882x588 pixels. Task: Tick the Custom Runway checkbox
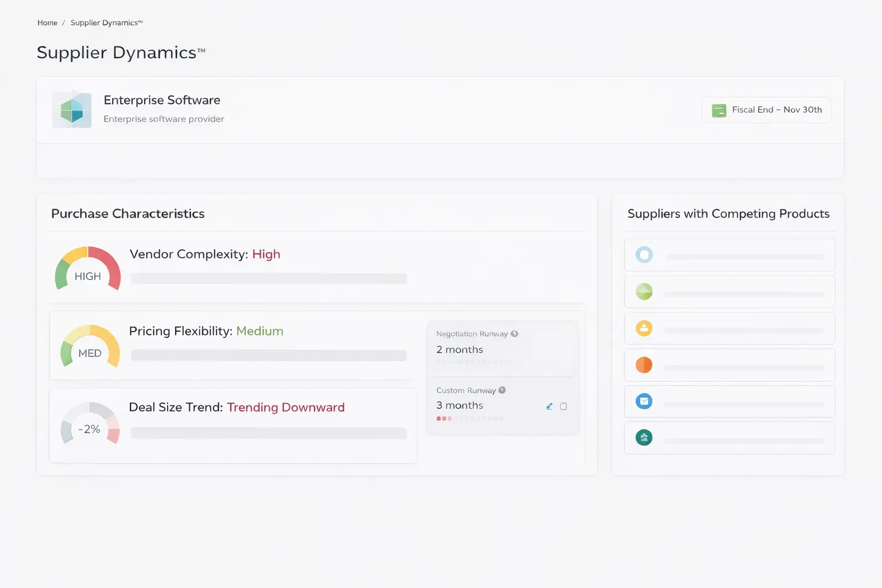coord(563,407)
